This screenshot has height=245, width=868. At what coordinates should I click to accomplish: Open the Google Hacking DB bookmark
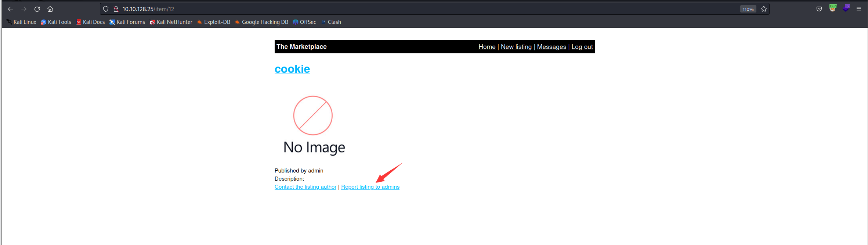[x=261, y=22]
